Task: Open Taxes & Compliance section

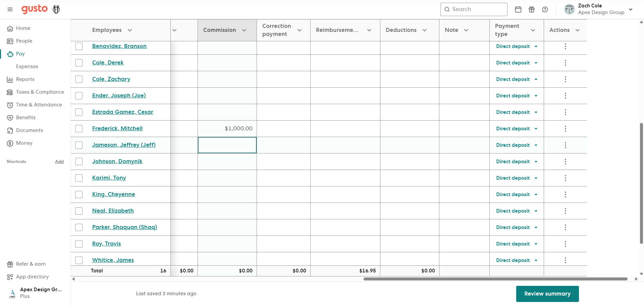Action: click(x=35, y=92)
